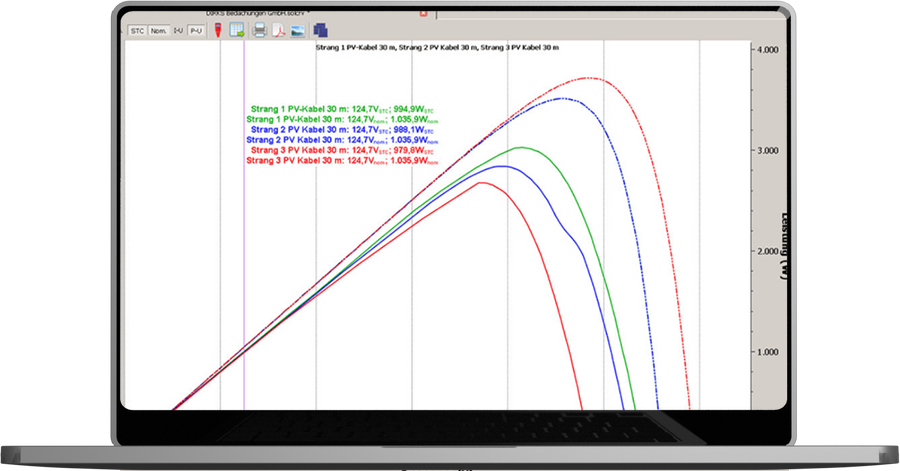Viewport: 900px width, 471px height.
Task: Toggle the STC curve display
Action: point(137,31)
